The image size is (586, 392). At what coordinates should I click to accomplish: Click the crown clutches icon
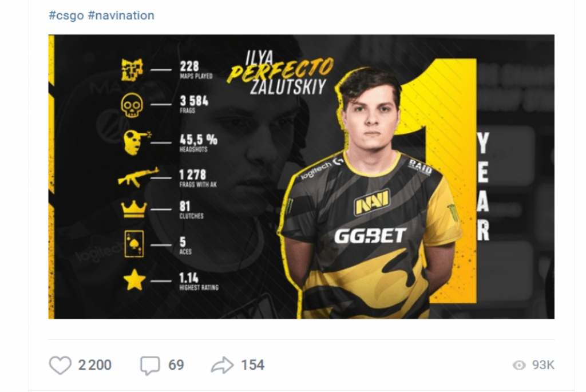[133, 209]
